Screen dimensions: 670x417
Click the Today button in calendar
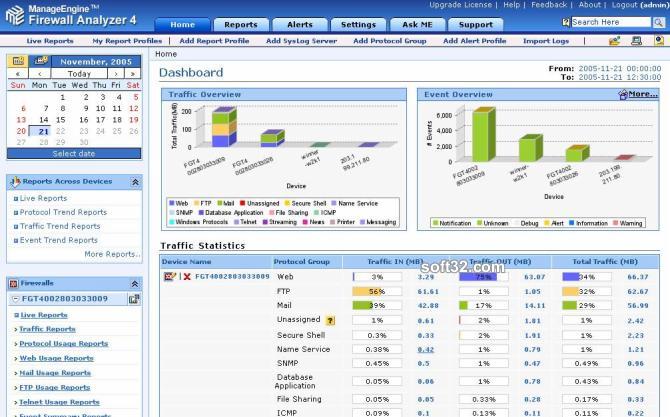79,73
